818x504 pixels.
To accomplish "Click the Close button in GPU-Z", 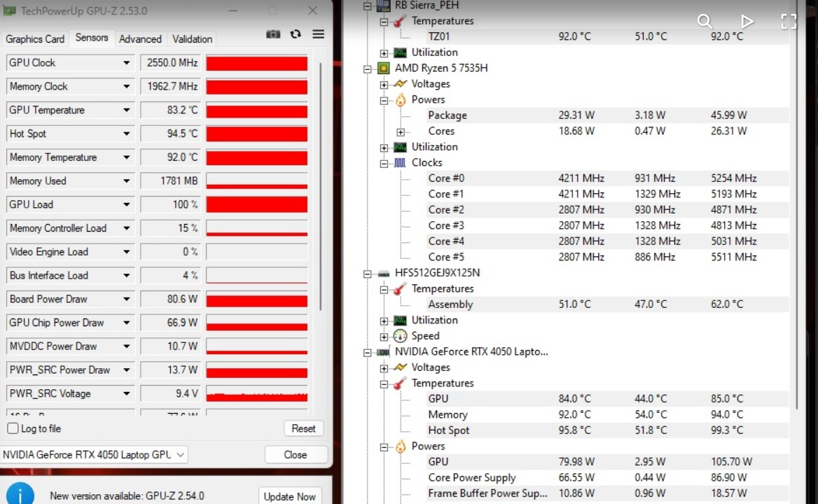I will coord(296,454).
